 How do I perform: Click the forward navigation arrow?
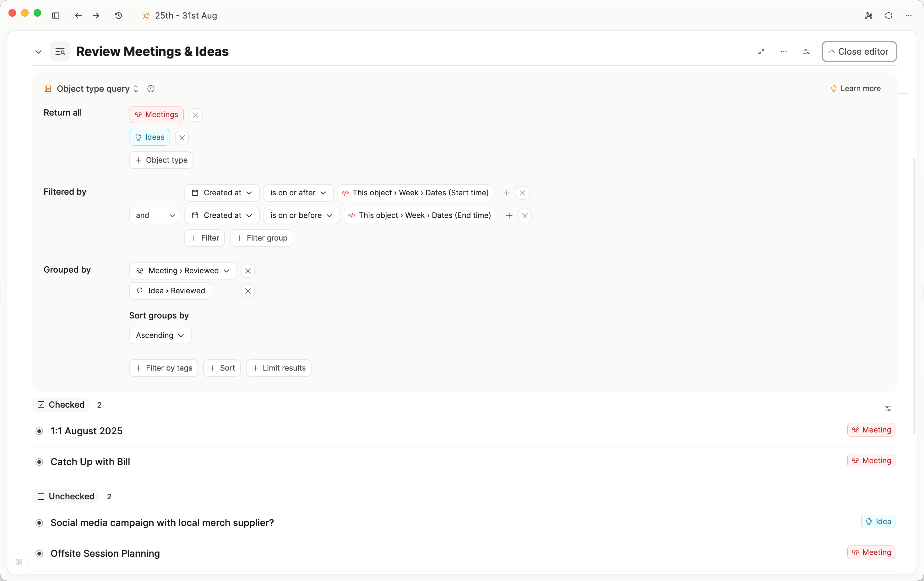[x=96, y=16]
